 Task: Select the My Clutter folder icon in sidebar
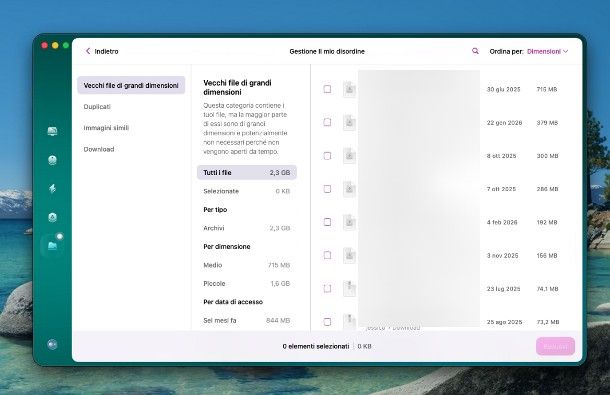[52, 246]
